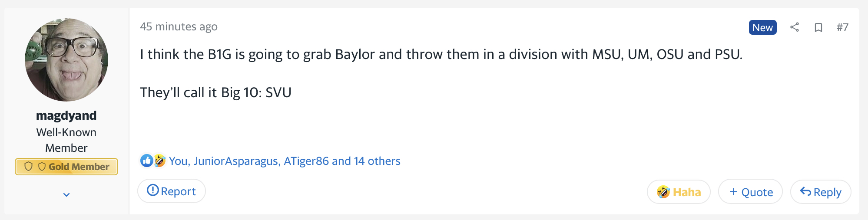This screenshot has width=868, height=220.
Task: Toggle your Haha reaction on this post
Action: pyautogui.click(x=679, y=192)
